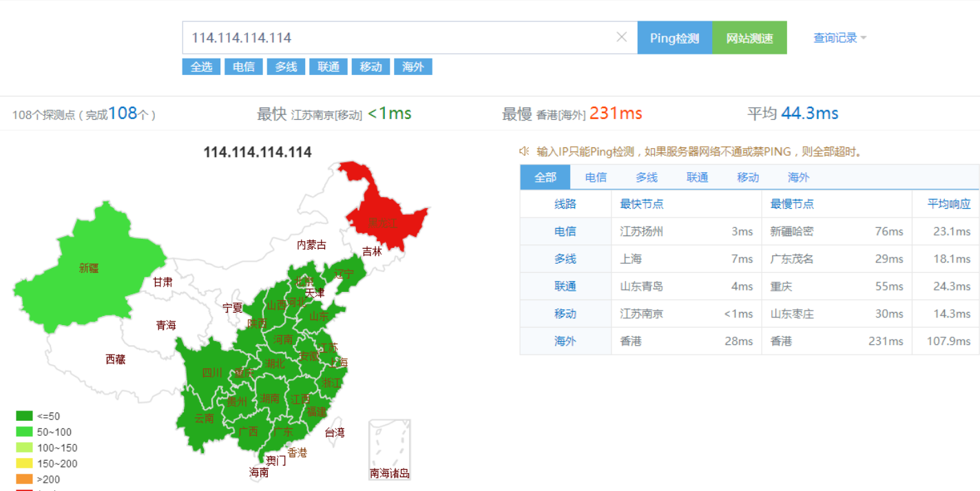Image resolution: width=980 pixels, height=491 pixels.
Task: Click the 山东枣庄 slowest node cell
Action: (837, 313)
